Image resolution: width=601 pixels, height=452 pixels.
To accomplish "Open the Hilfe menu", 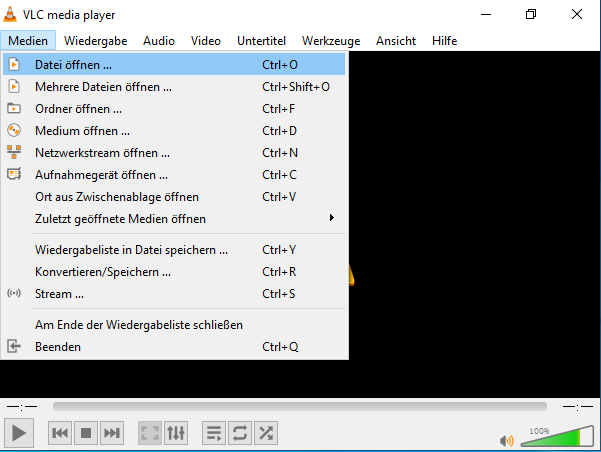I will [x=445, y=41].
